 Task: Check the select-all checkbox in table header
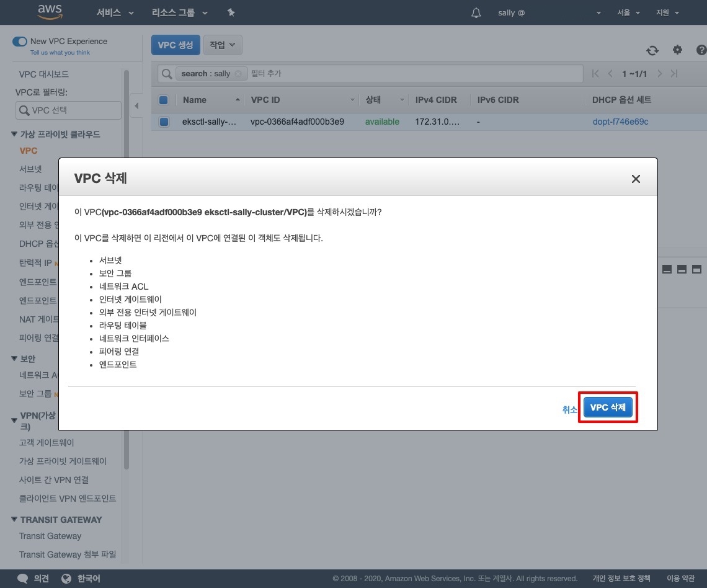tap(164, 100)
